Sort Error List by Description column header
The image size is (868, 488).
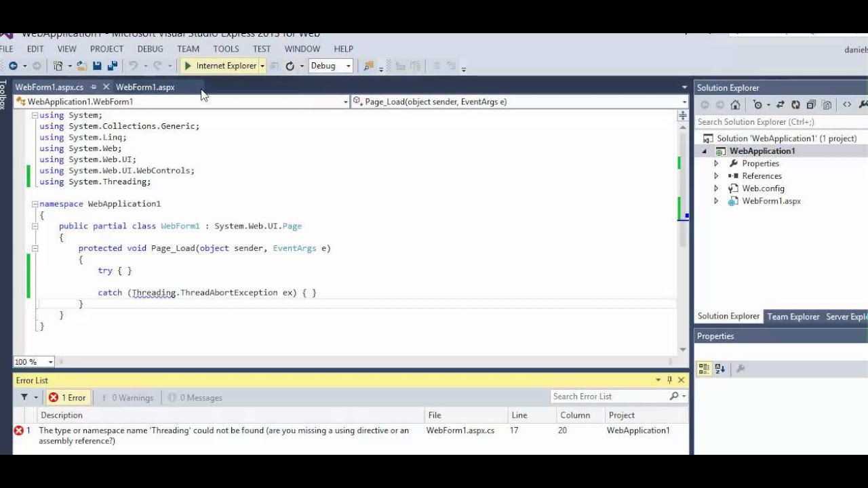[x=231, y=415]
